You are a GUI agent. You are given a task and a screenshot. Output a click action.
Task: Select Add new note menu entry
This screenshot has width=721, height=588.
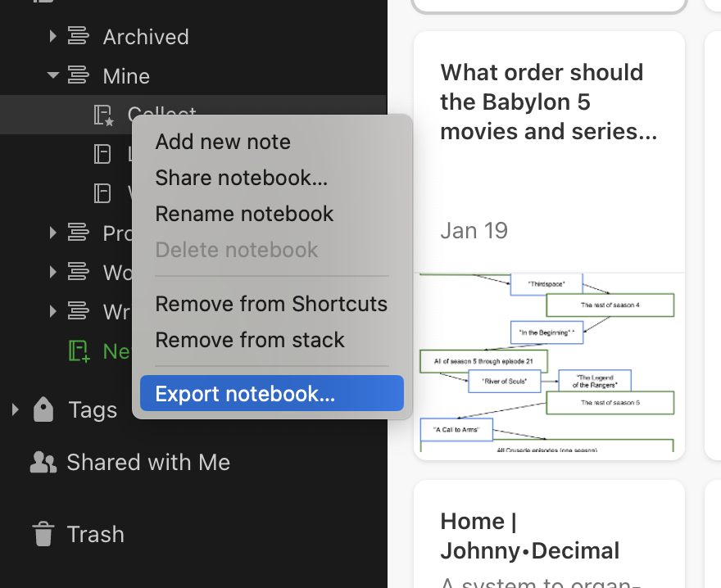(223, 142)
